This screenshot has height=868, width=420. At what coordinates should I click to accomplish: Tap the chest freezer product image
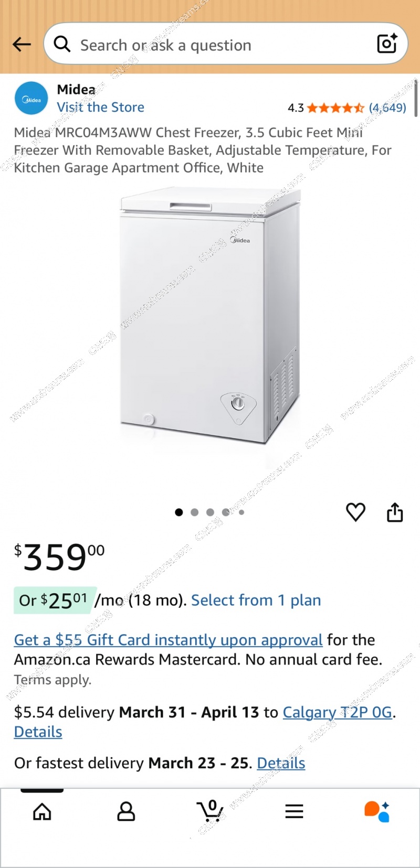pos(210,316)
